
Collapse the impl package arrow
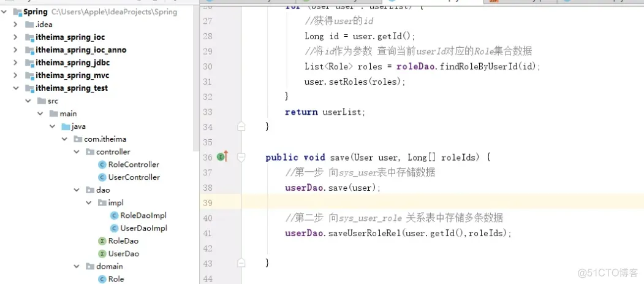click(89, 202)
